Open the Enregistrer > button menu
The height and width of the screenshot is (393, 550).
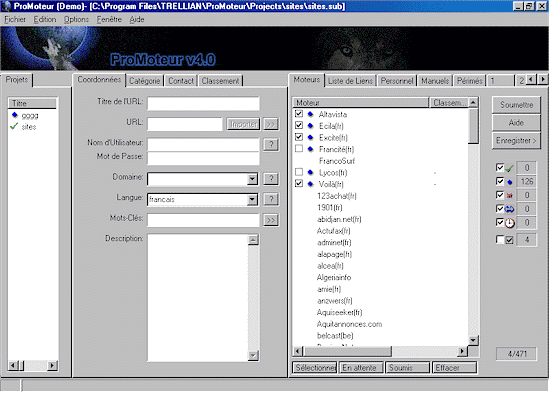[516, 141]
